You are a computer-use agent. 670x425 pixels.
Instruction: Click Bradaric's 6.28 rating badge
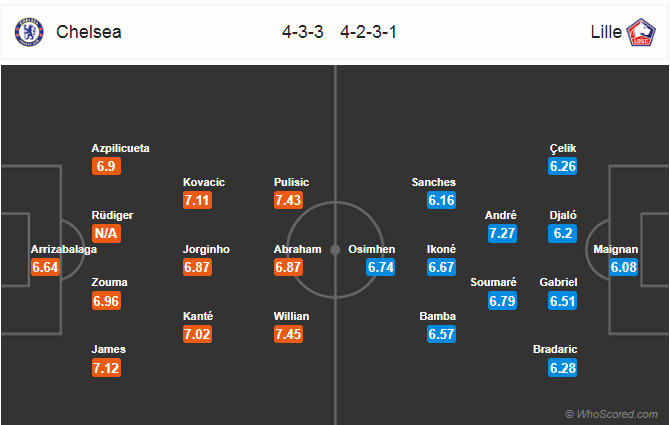click(563, 368)
